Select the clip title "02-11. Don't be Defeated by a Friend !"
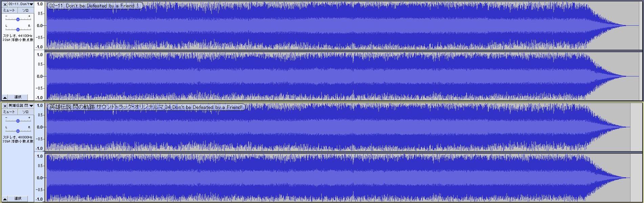644x203 pixels. [94, 6]
